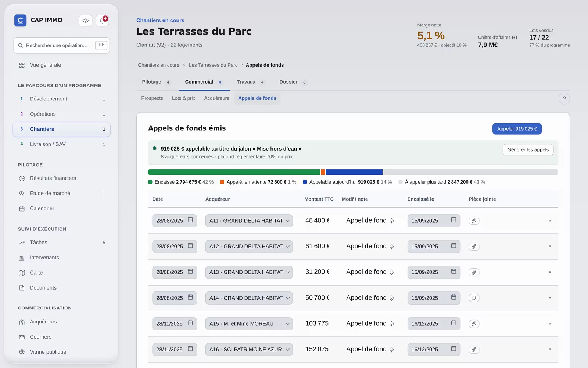Viewport: 588px width, 368px height.
Task: Open the A15 M. et Mme MOREAU dropdown
Action: click(x=249, y=324)
